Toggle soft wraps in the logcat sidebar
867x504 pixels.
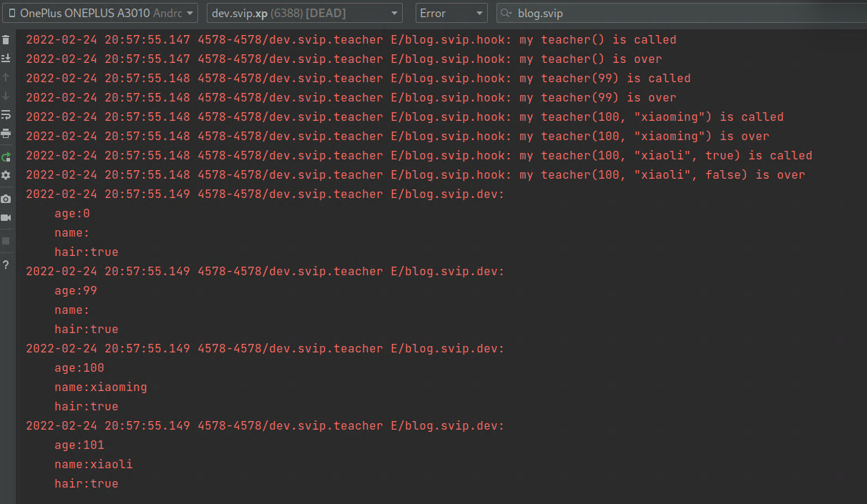pos(6,114)
